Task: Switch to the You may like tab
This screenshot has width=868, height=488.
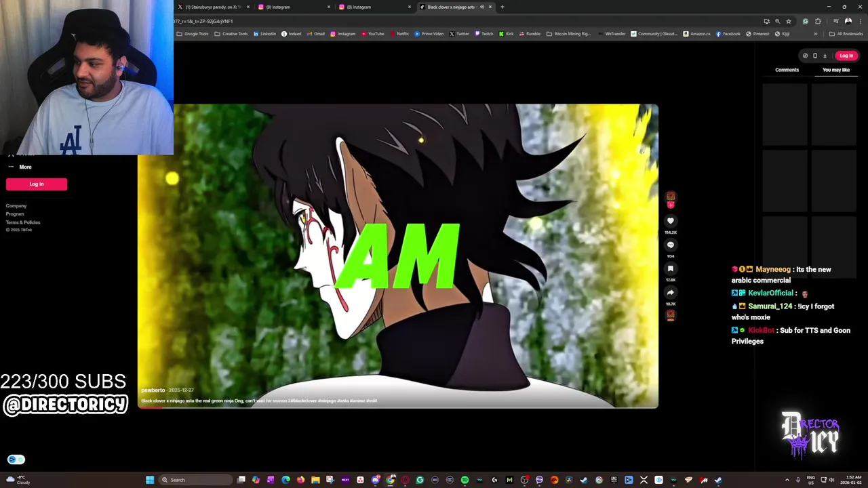Action: pos(835,70)
